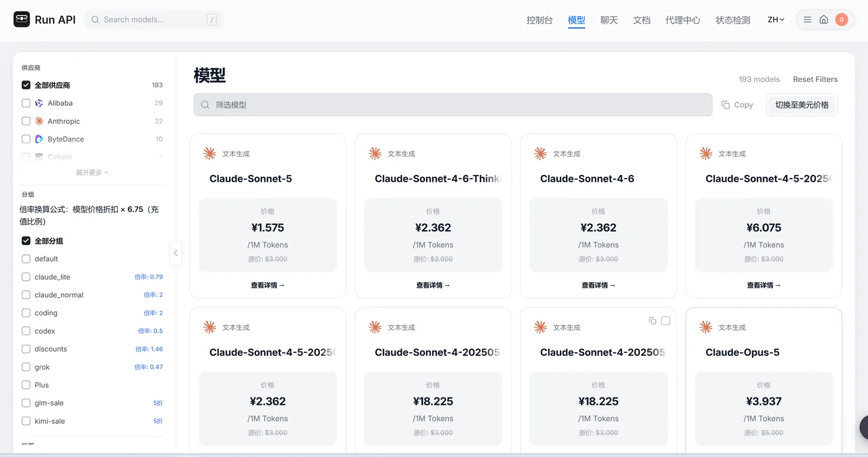Focus the 筛选模型 filter field
The height and width of the screenshot is (457, 868).
pyautogui.click(x=453, y=105)
